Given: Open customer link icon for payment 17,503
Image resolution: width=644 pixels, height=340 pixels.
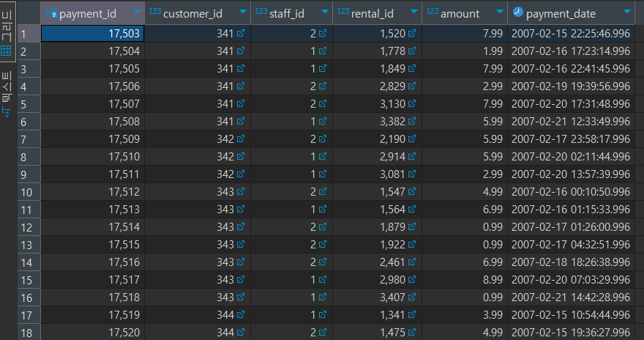Looking at the screenshot, I should click(x=241, y=33).
